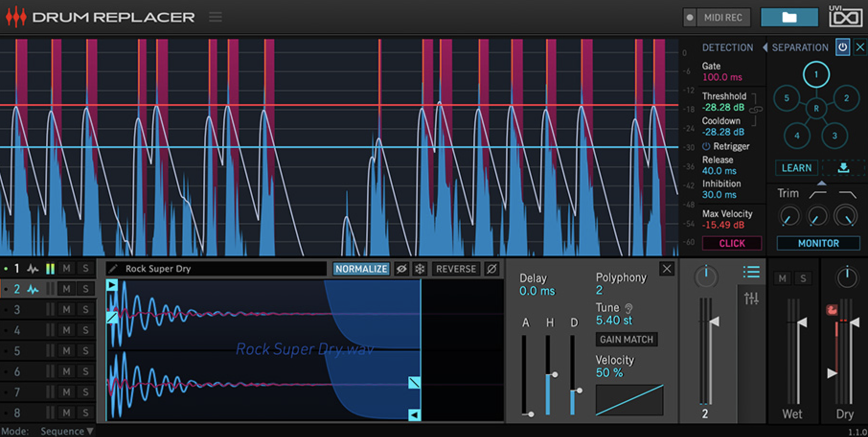The image size is (868, 437).
Task: Click the fade-out slope handle on waveform
Action: coord(414,382)
